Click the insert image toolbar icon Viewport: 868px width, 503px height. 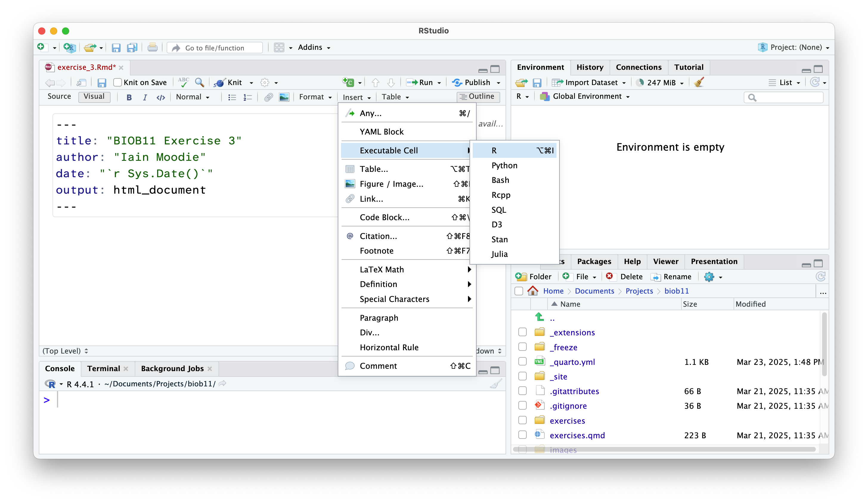tap(284, 97)
